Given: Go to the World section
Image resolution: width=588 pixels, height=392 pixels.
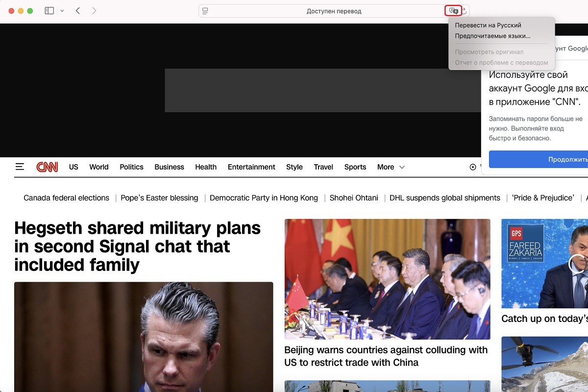Looking at the screenshot, I should (x=99, y=167).
